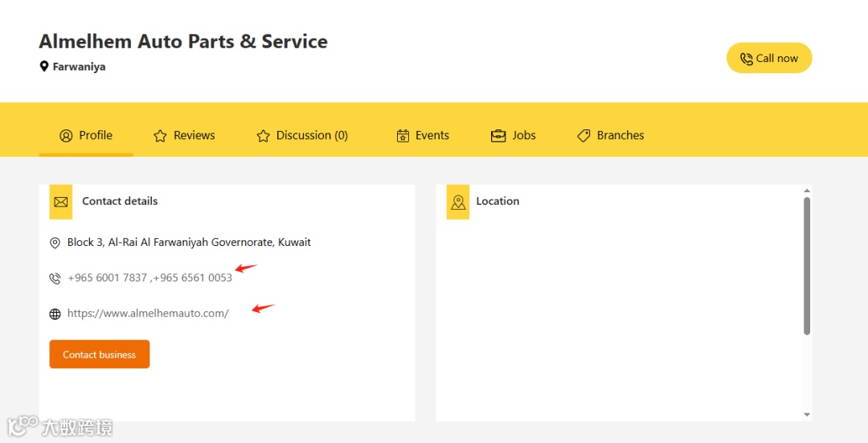Click the address pin icon by Block 3
Screen dimensions: 868x443
pos(55,243)
